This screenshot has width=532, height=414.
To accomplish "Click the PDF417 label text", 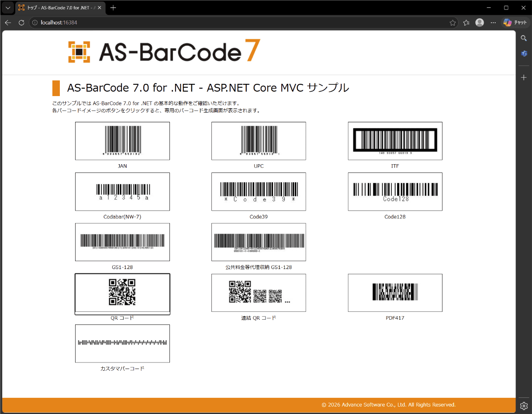I will (x=395, y=318).
